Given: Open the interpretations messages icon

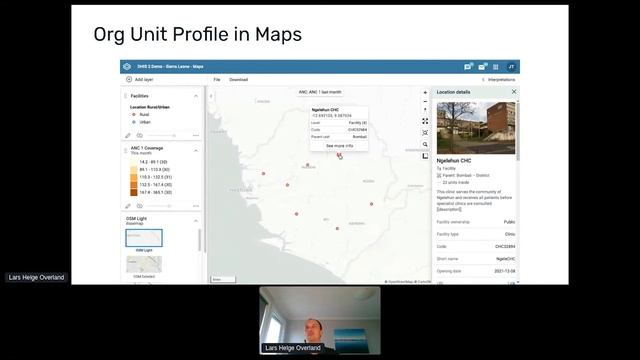Looking at the screenshot, I should tap(468, 67).
